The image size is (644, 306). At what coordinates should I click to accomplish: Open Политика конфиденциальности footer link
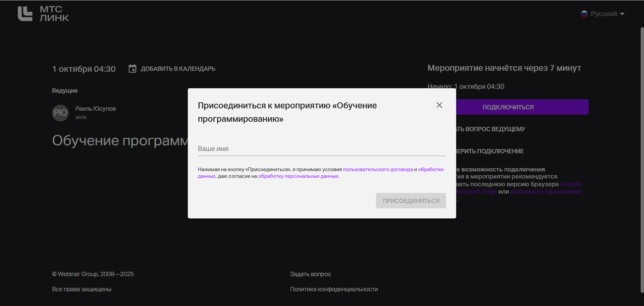pos(334,289)
